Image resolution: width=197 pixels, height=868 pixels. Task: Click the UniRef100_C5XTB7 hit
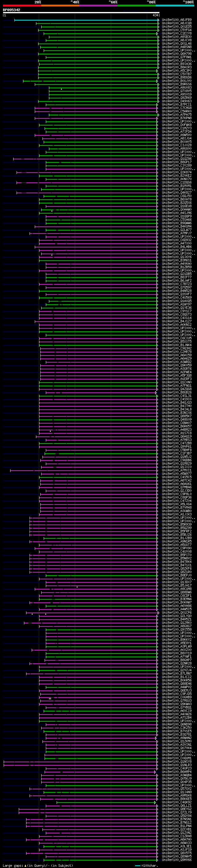pos(177,74)
